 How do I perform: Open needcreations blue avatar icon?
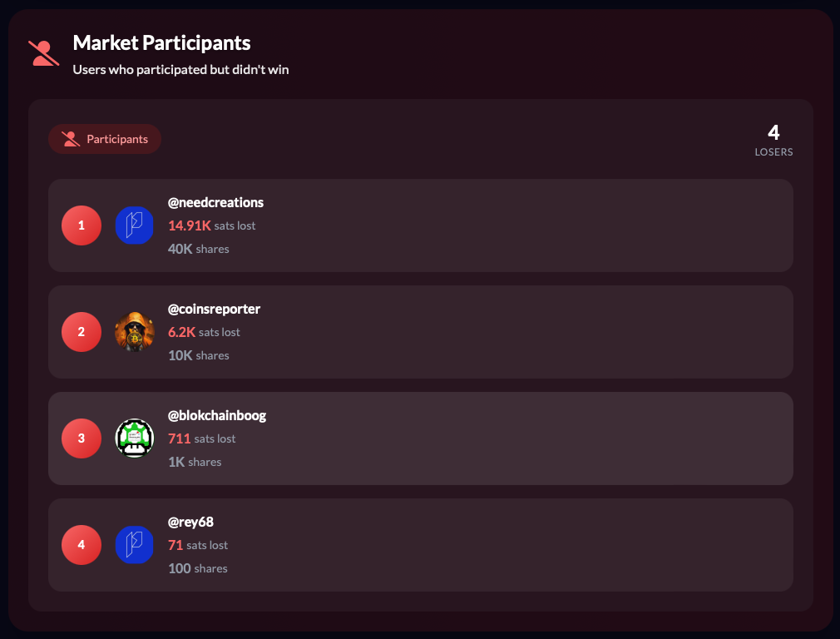click(x=135, y=225)
